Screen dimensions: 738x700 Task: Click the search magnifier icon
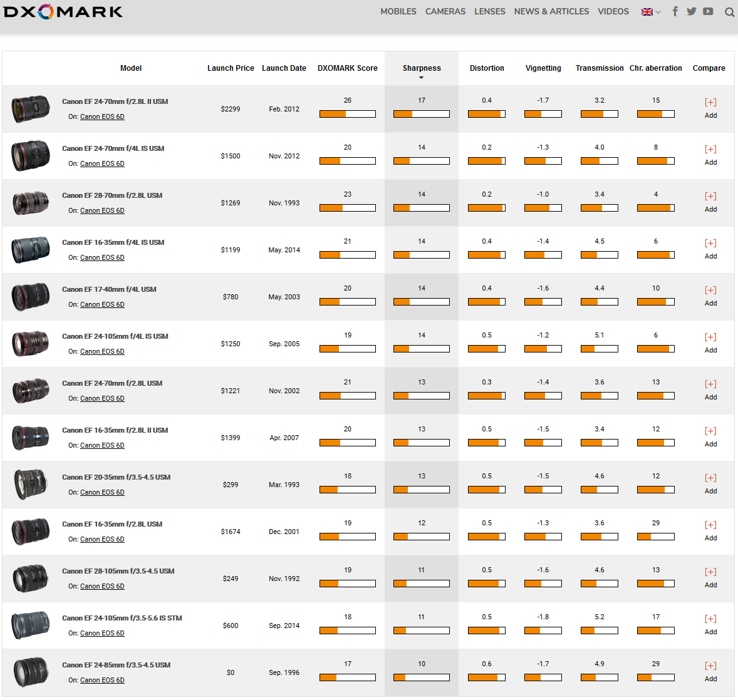coord(729,12)
